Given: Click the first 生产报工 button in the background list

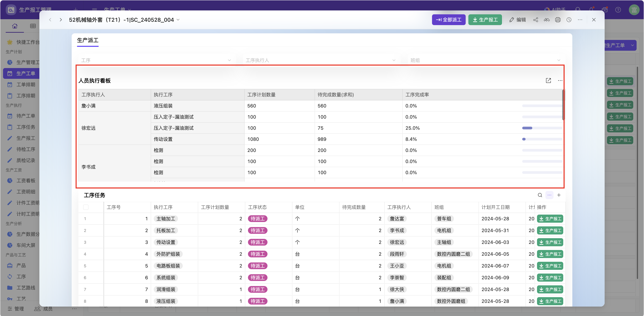Looking at the screenshot, I should tap(620, 81).
